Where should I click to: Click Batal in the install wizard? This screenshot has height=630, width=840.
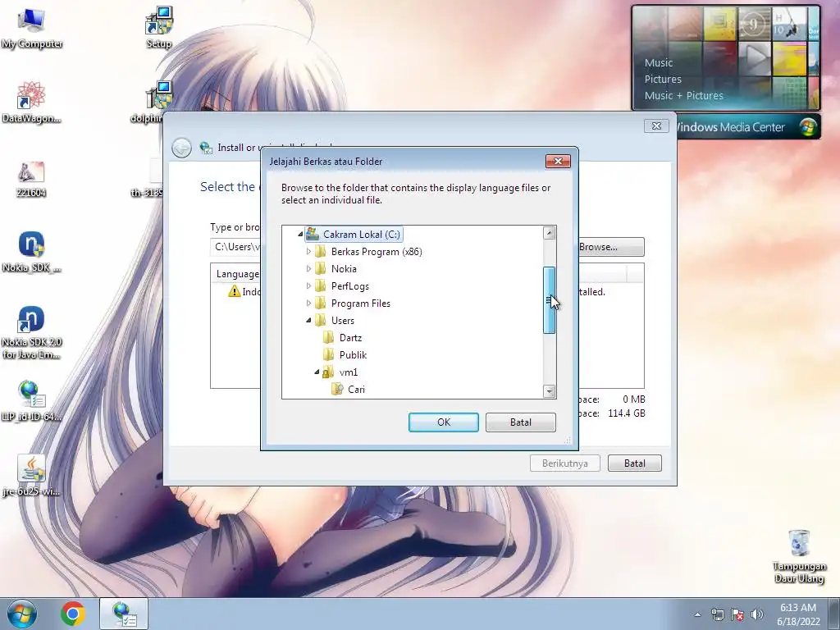pyautogui.click(x=635, y=463)
